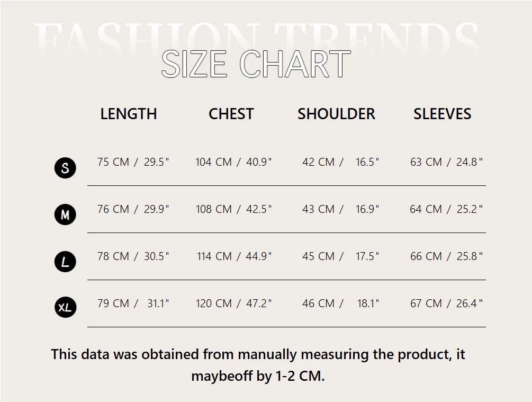Screen dimensions: 532x402
Task: Select the 104 CM / 40.9" chest value
Action: pyautogui.click(x=233, y=162)
